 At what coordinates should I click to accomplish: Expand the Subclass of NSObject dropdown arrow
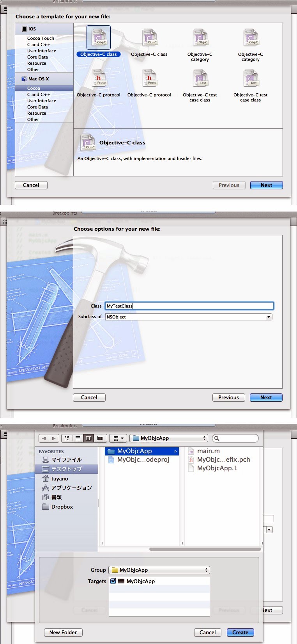(269, 317)
